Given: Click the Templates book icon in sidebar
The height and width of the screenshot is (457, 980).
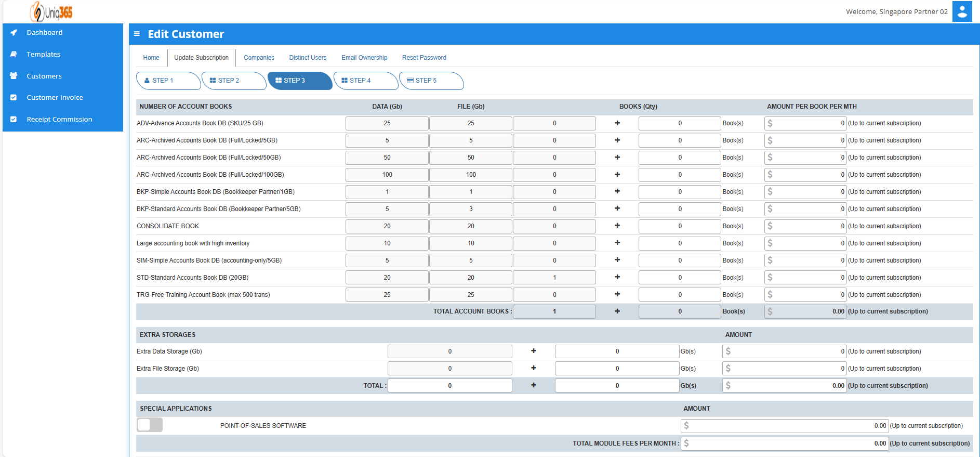Looking at the screenshot, I should click(x=14, y=54).
